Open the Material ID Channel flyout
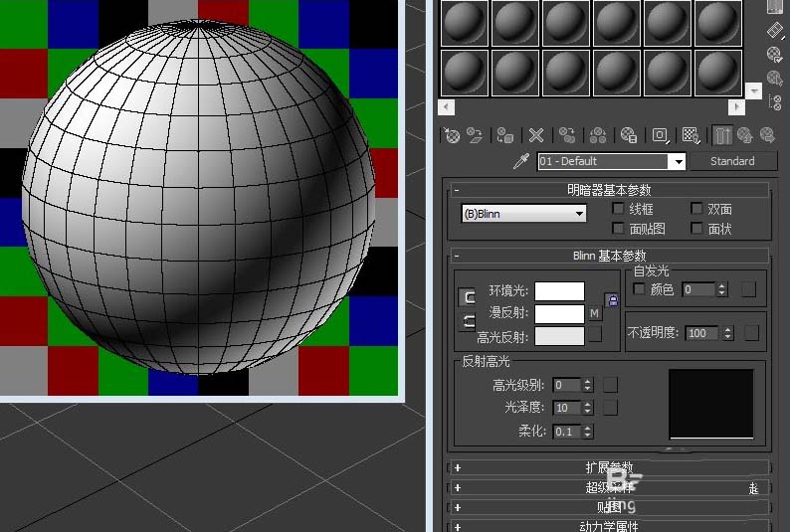 point(660,135)
